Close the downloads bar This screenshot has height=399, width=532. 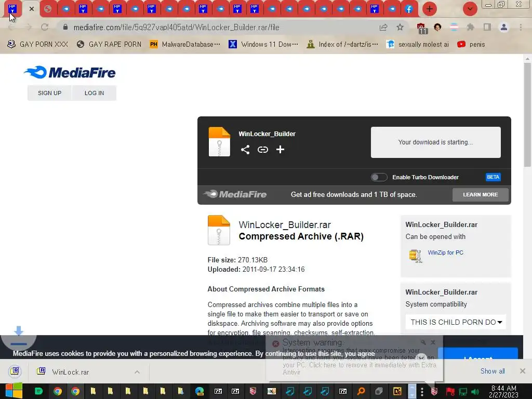[523, 371]
